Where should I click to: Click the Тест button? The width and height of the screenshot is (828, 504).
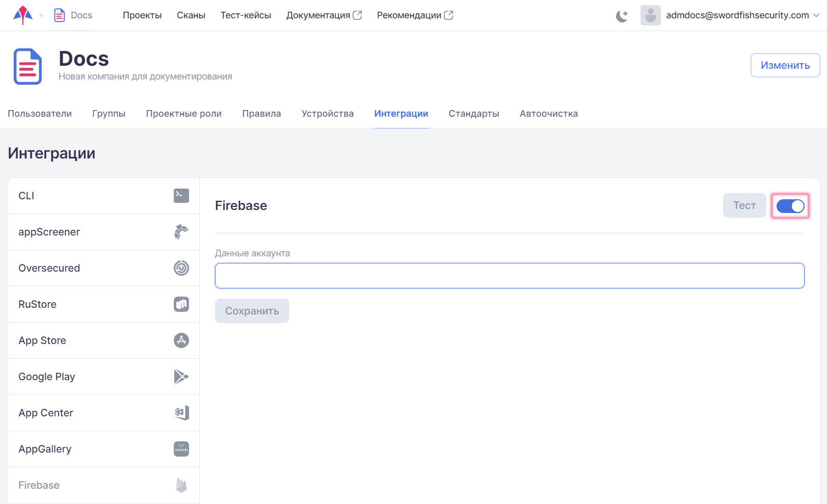744,205
